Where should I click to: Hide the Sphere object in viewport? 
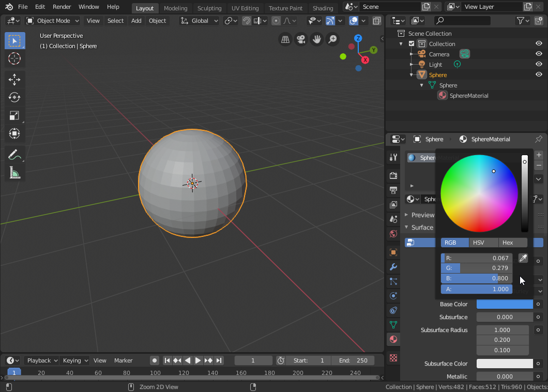click(539, 74)
